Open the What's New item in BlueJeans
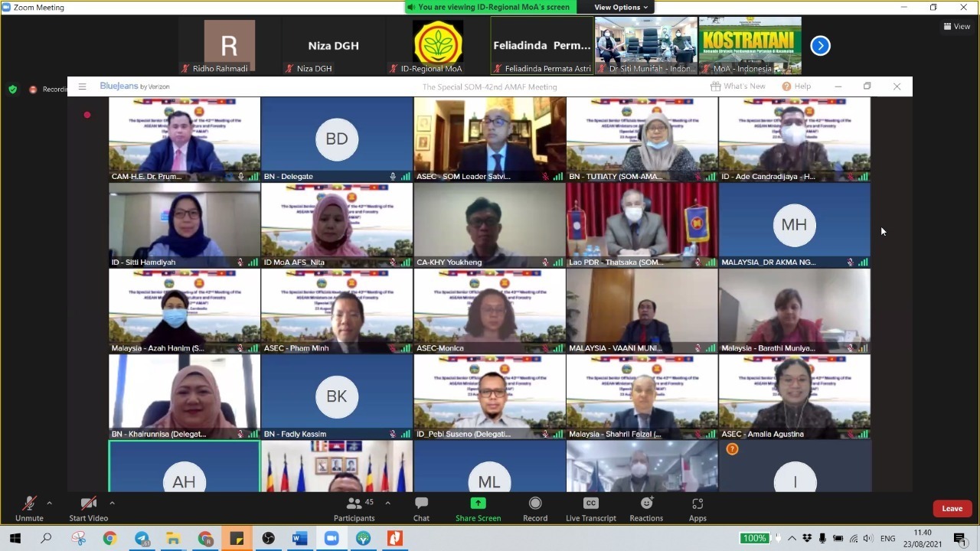 coord(738,86)
